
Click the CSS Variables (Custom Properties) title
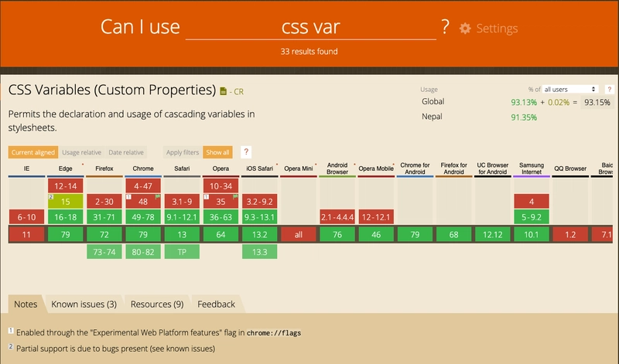112,90
